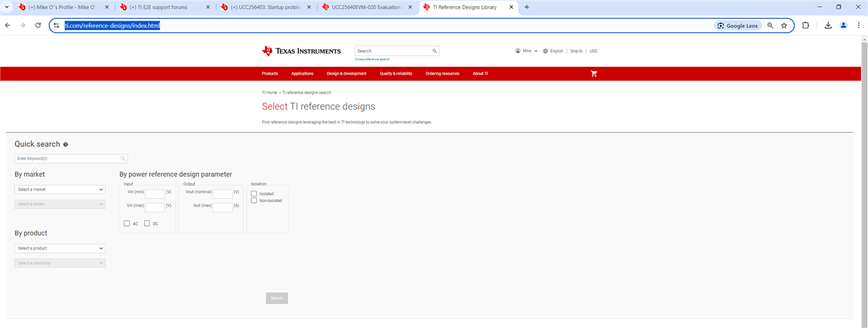This screenshot has height=328, width=868.
Task: Open the shopping cart icon
Action: pos(594,73)
